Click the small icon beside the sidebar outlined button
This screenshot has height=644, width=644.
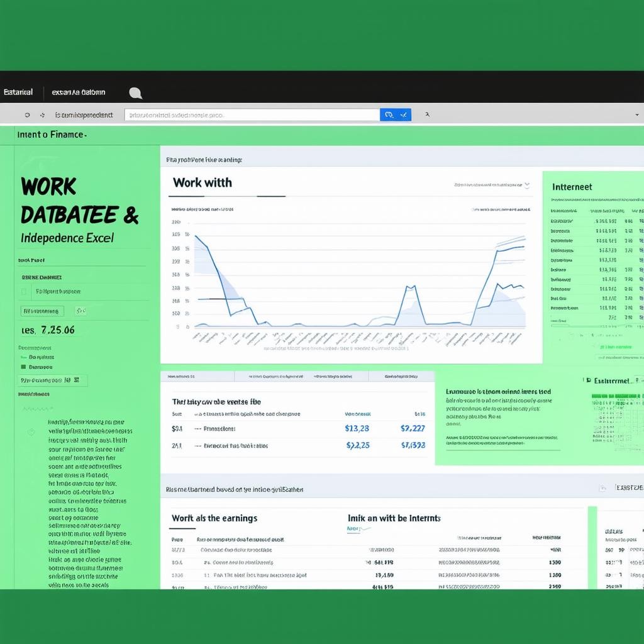click(80, 311)
